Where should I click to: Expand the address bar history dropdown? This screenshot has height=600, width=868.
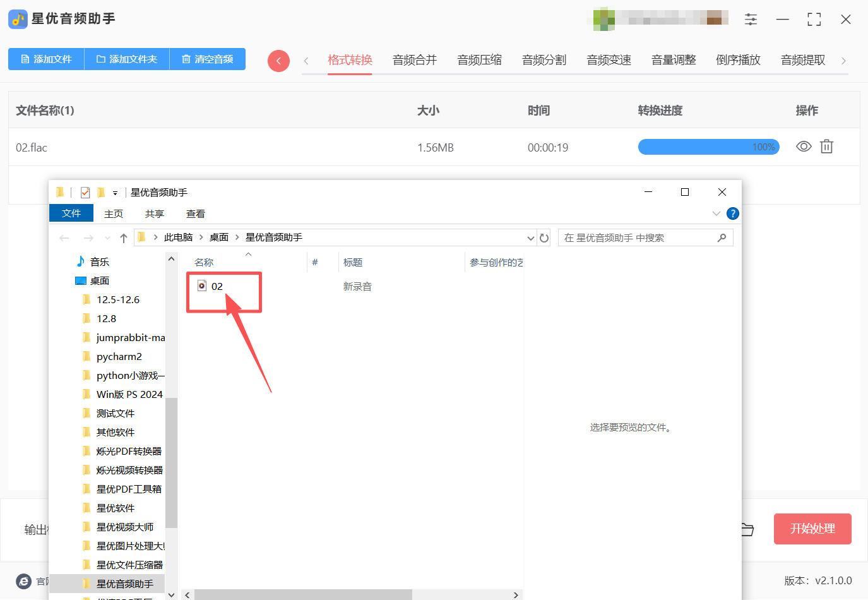click(x=531, y=238)
